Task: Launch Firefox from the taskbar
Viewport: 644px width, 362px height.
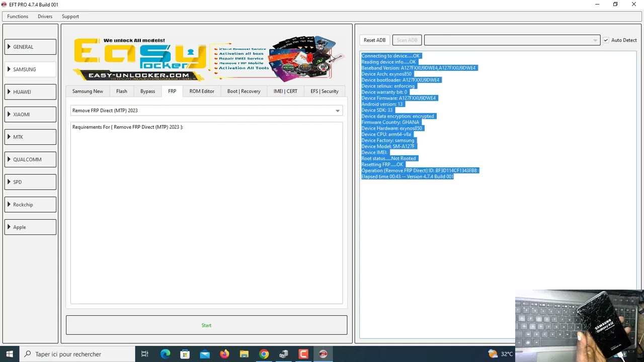Action: point(224,354)
